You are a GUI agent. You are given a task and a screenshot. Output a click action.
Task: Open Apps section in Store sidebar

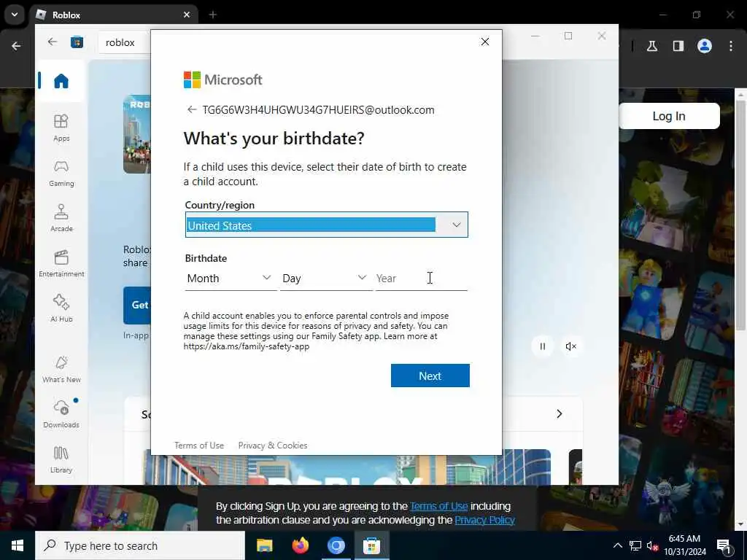pyautogui.click(x=61, y=128)
